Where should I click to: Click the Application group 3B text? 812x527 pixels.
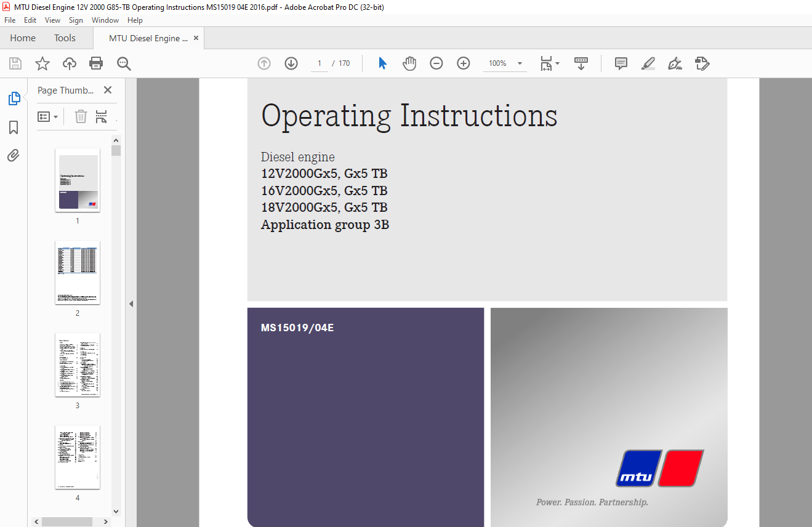tap(325, 225)
